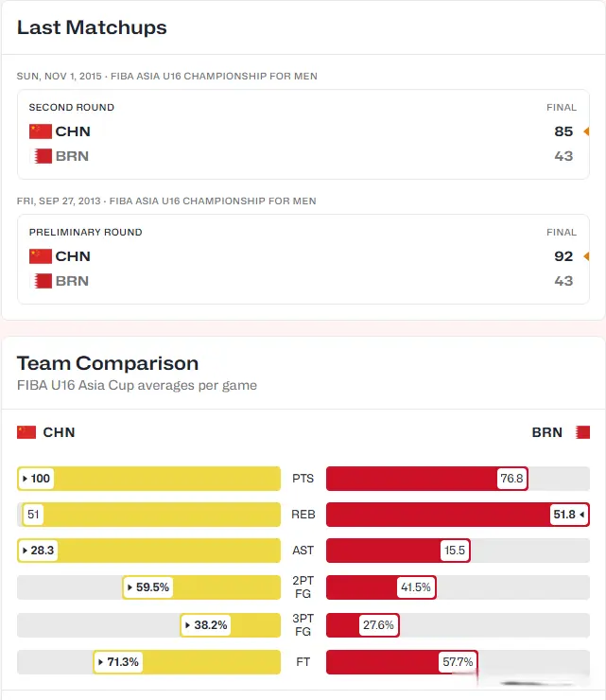Screen dimensions: 606x700
Task: Click BRN team name in 2013 game
Action: click(73, 281)
